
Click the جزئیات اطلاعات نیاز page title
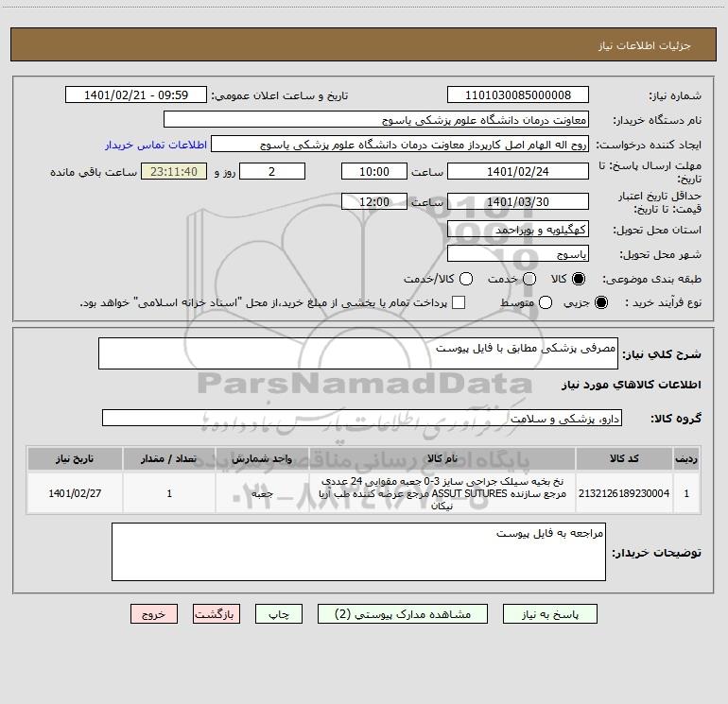645,45
